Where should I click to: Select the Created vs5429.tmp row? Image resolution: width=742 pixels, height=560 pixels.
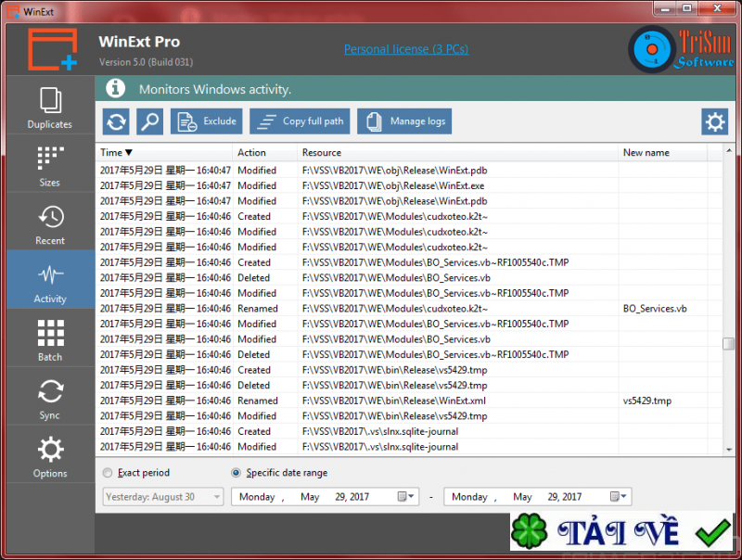coord(409,370)
